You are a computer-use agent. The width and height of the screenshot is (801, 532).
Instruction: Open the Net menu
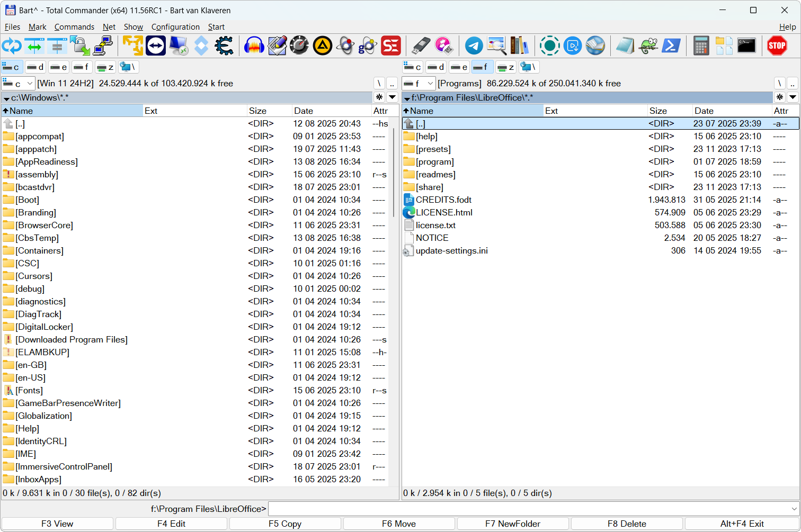(109, 27)
